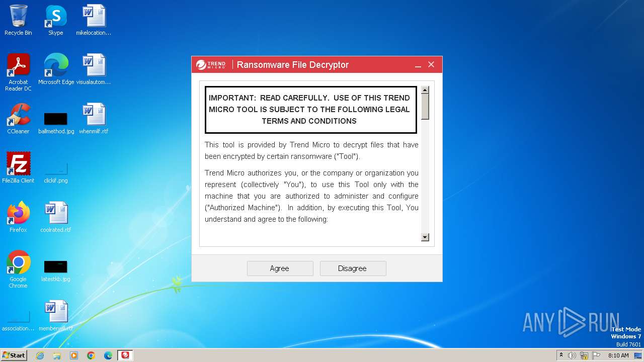
Task: Click the license text scrollbar thumb
Action: coord(425,107)
